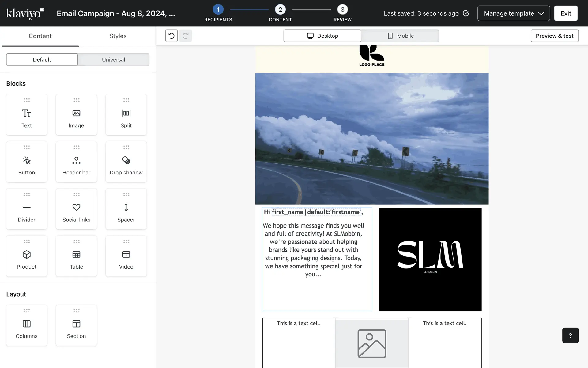Select the Spacer block icon
The height and width of the screenshot is (368, 588).
pos(126,208)
